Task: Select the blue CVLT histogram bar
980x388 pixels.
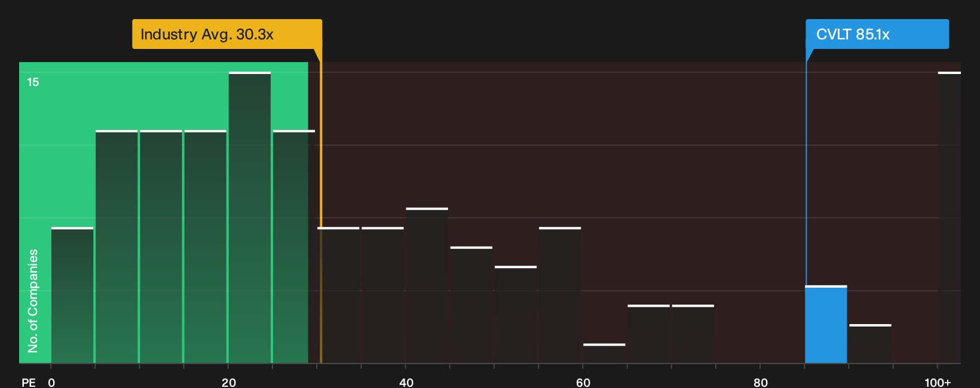Action: tap(826, 324)
